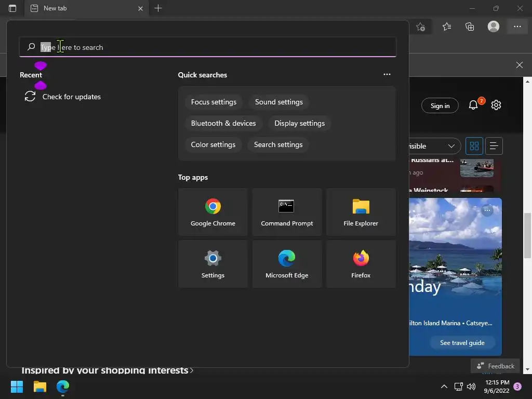The width and height of the screenshot is (532, 399).
Task: Open the Edge profile avatar
Action: pyautogui.click(x=494, y=26)
